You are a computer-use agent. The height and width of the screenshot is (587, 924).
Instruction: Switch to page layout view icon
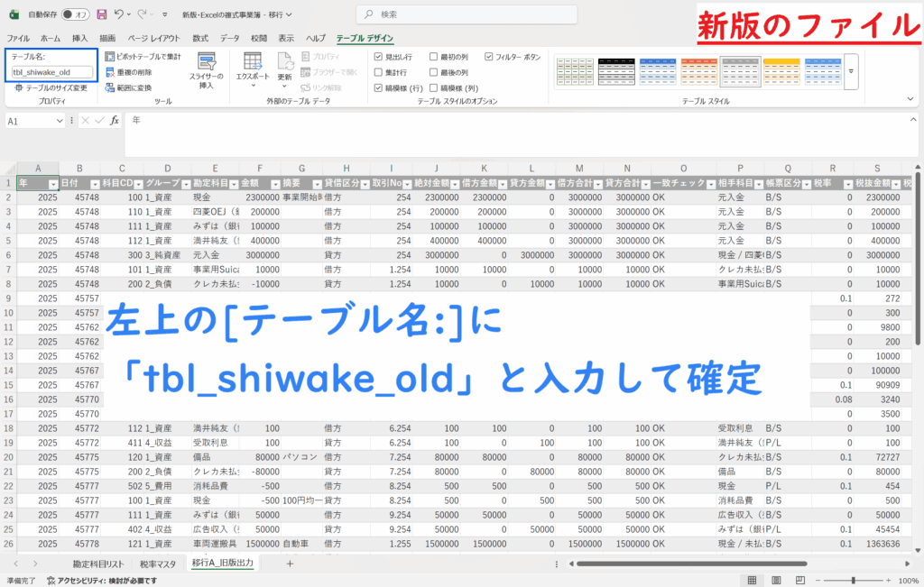pos(775,581)
